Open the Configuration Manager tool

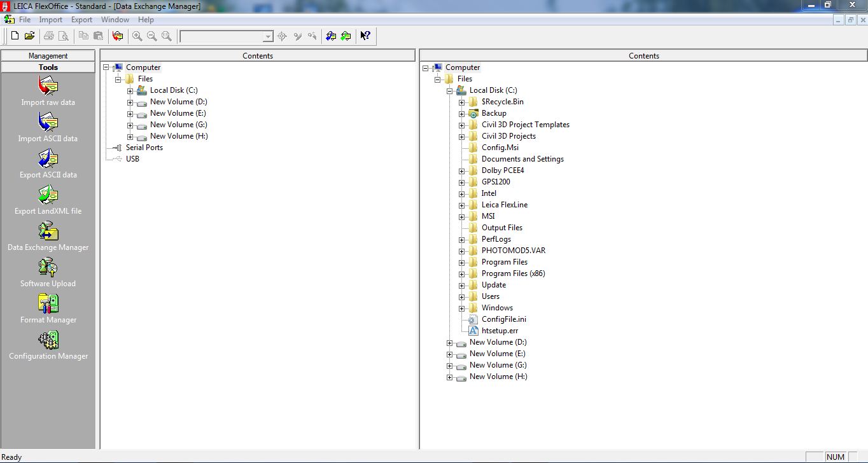coord(48,345)
